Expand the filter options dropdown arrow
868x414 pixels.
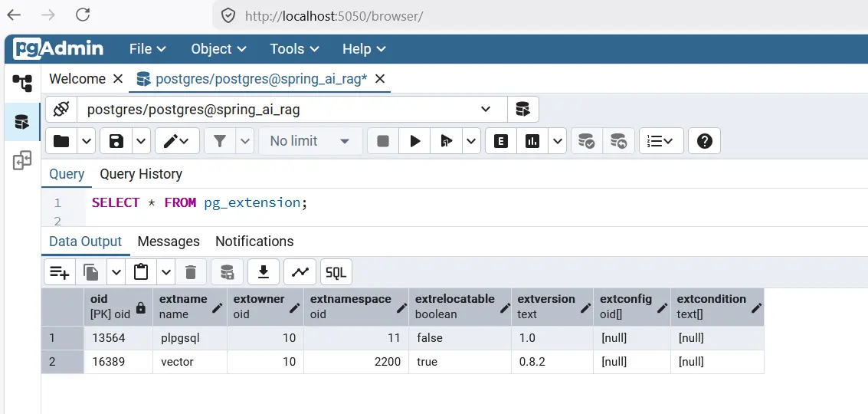[245, 141]
